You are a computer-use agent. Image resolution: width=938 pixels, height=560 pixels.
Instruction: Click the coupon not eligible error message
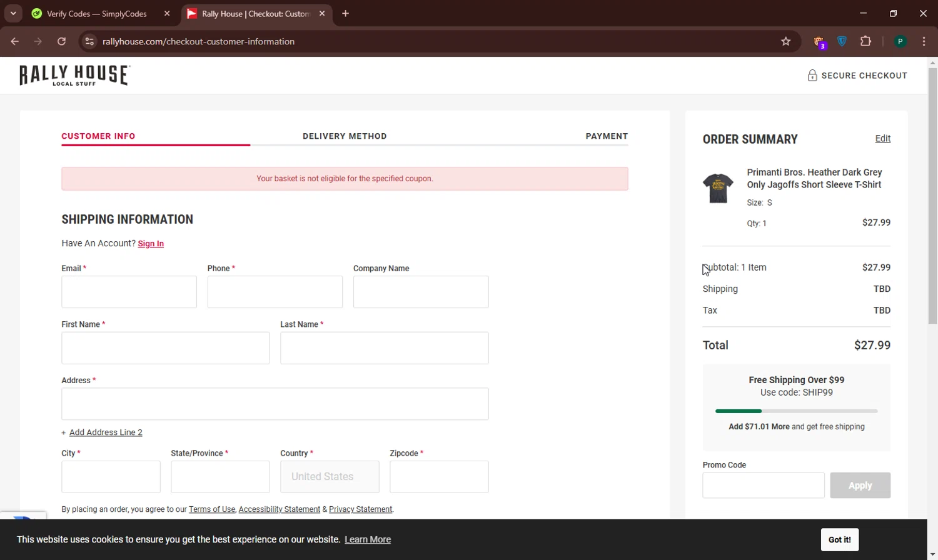coord(345,179)
